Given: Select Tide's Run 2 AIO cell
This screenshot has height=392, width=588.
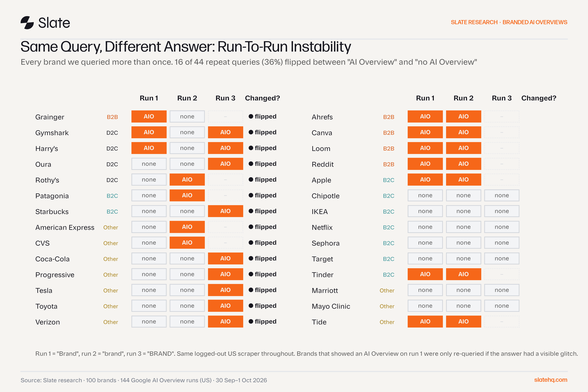Looking at the screenshot, I should click(x=463, y=322).
